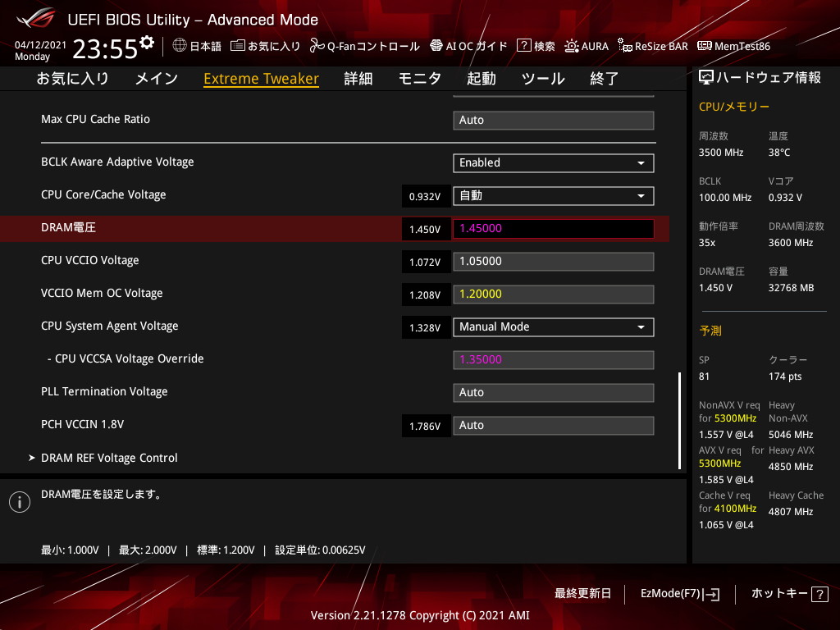
Task: Click the CPU/メモリー section heading
Action: point(734,107)
